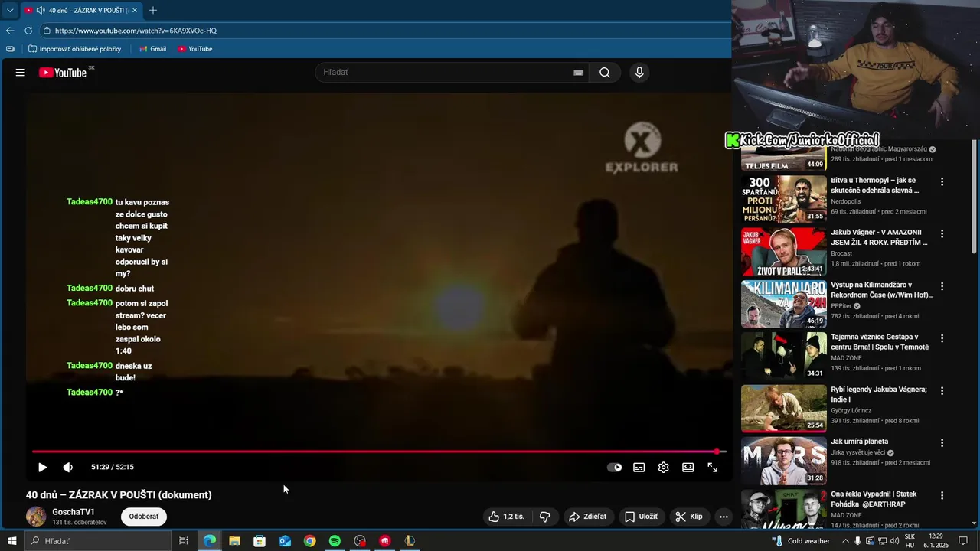Play the video with the play button

pos(43,467)
